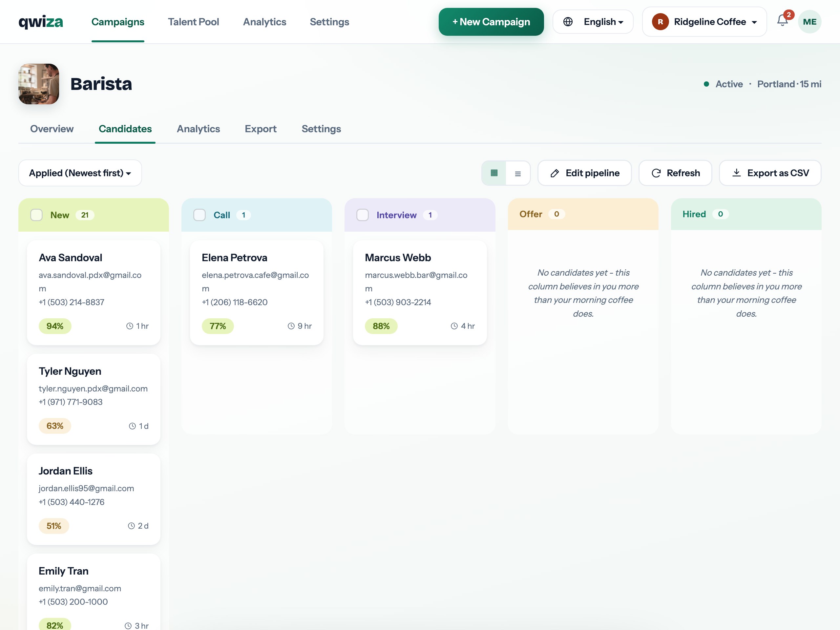The width and height of the screenshot is (840, 630).
Task: Open the campaign Settings tab
Action: click(x=321, y=129)
